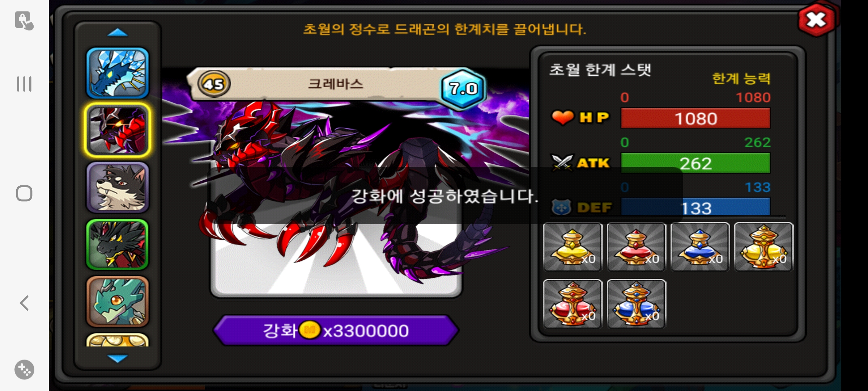
Task: Move the dragon list up with the up arrow
Action: [118, 33]
